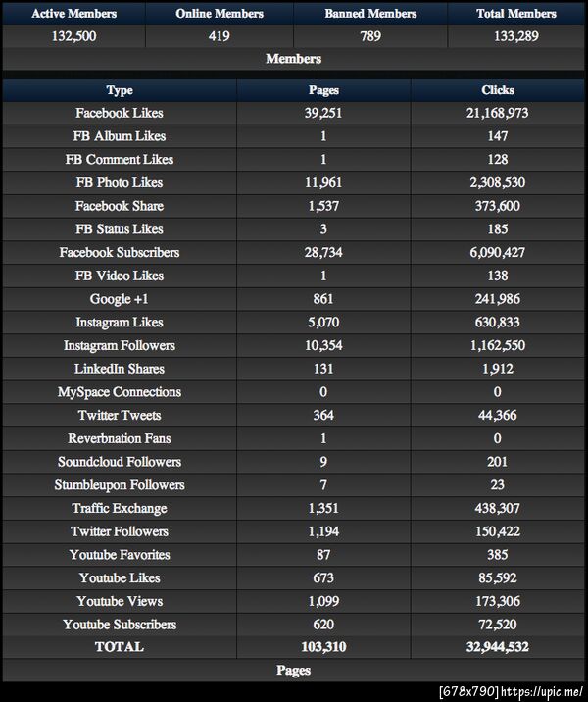Click the Twitter Tweets row label
Viewport: 588px width, 702px height.
coord(120,415)
